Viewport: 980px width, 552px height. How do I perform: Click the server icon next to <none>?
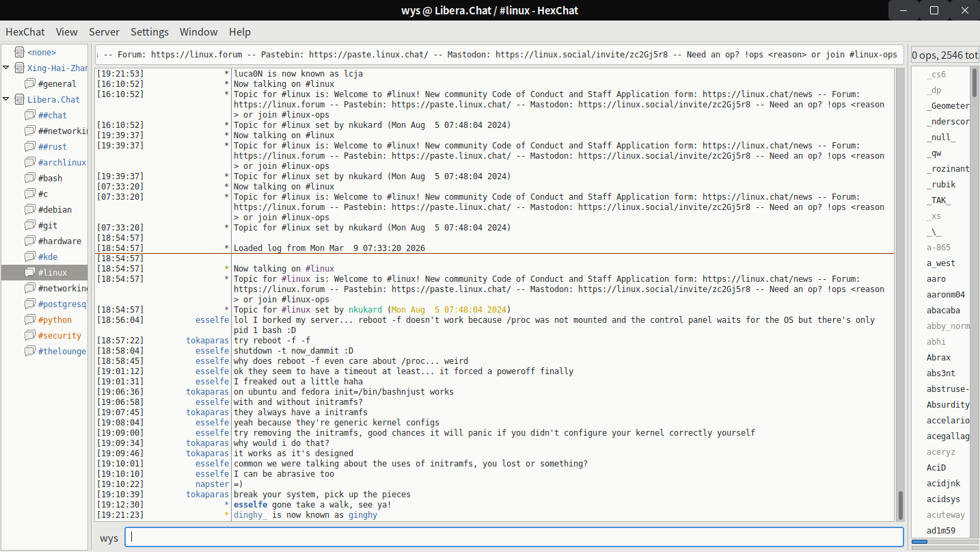click(x=18, y=52)
